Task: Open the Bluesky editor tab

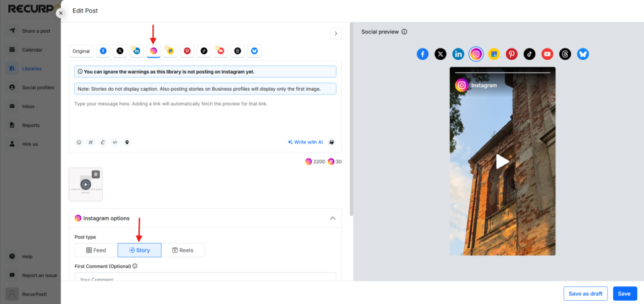Action: click(254, 51)
